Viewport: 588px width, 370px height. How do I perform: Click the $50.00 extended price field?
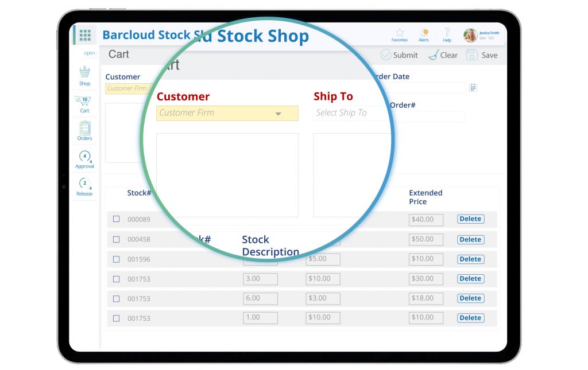pyautogui.click(x=426, y=239)
